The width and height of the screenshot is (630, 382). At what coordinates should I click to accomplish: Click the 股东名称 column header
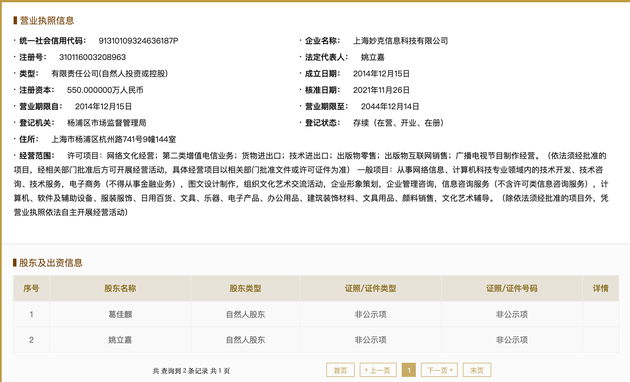click(120, 288)
